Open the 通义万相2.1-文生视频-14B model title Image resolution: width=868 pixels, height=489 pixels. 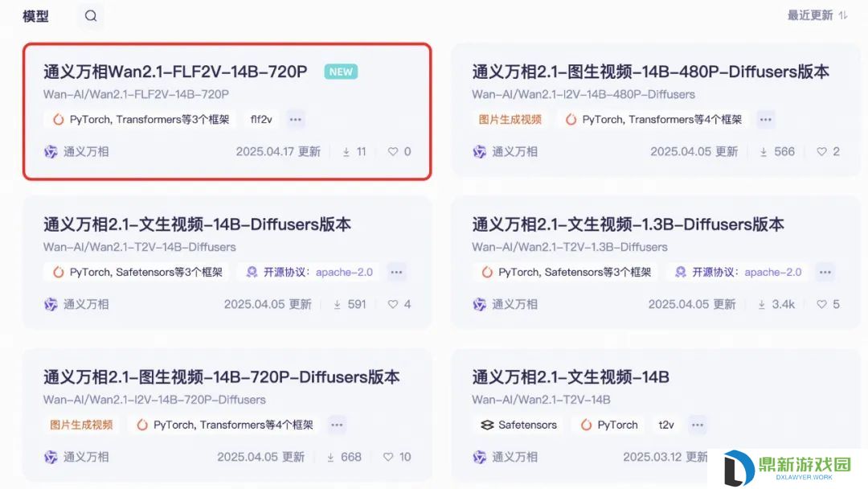click(x=571, y=377)
